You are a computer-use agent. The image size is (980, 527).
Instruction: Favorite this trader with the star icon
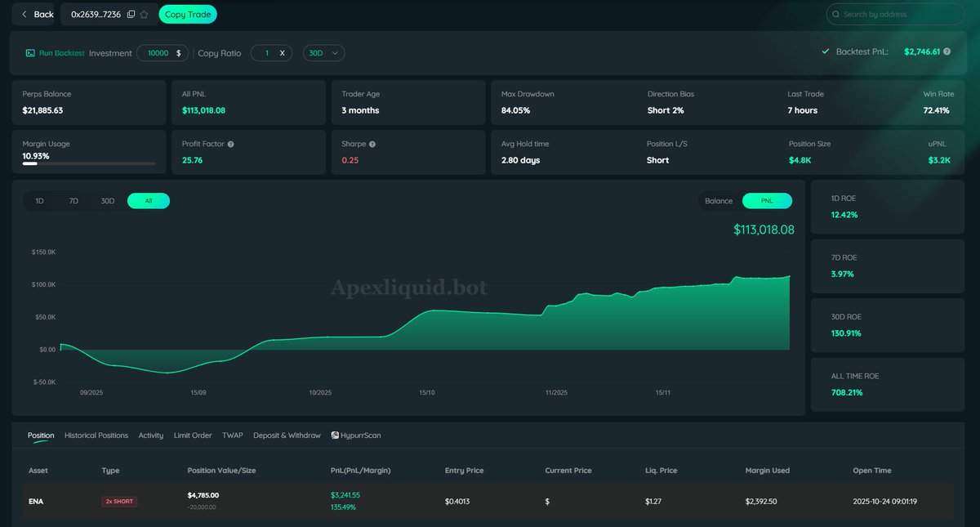click(x=144, y=14)
